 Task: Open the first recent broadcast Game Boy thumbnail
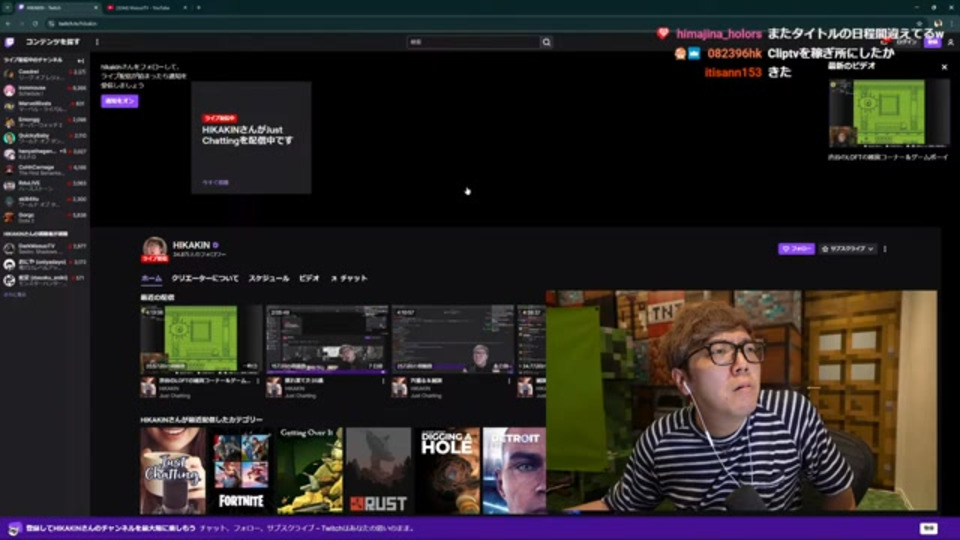pyautogui.click(x=200, y=339)
